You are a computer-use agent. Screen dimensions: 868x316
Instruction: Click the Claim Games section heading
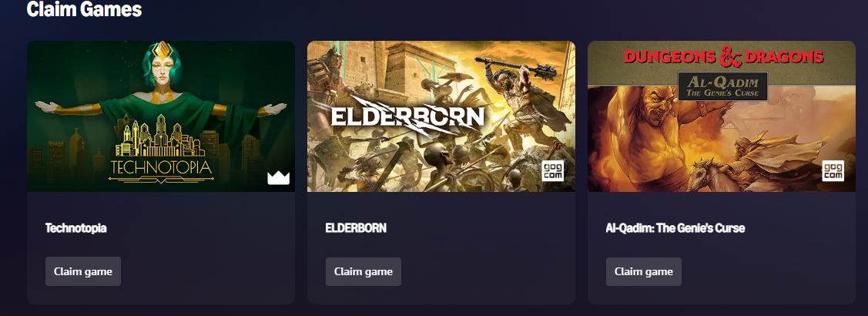coord(84,9)
